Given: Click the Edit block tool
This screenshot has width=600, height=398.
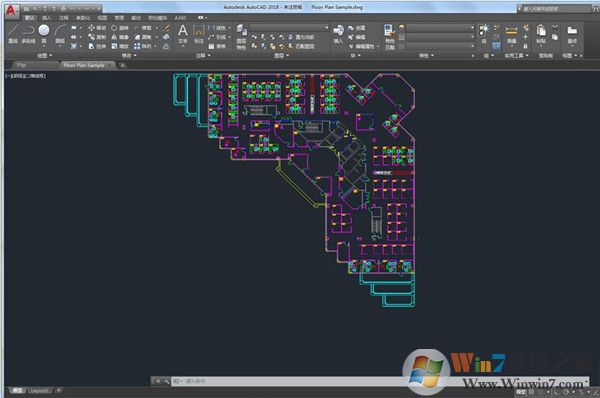Looking at the screenshot, I should click(x=357, y=37).
